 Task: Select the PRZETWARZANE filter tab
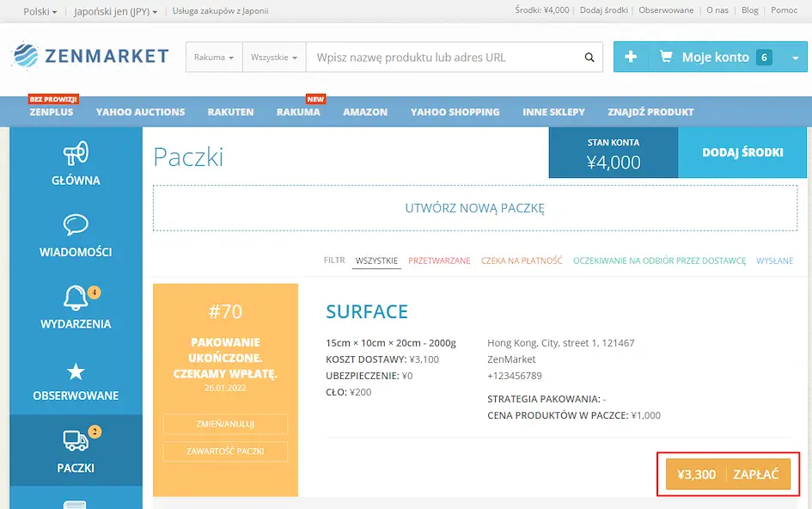click(x=439, y=261)
